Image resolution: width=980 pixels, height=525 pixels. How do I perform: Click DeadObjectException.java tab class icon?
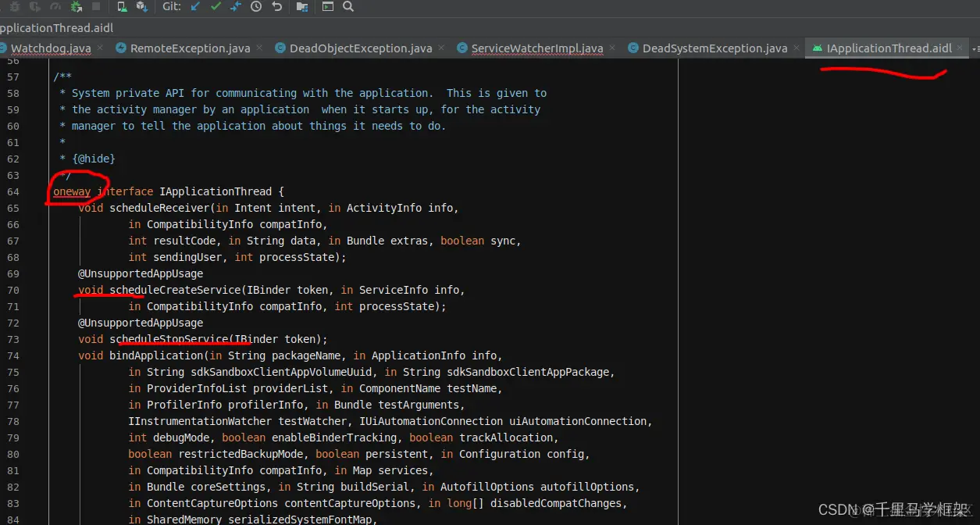coord(280,48)
